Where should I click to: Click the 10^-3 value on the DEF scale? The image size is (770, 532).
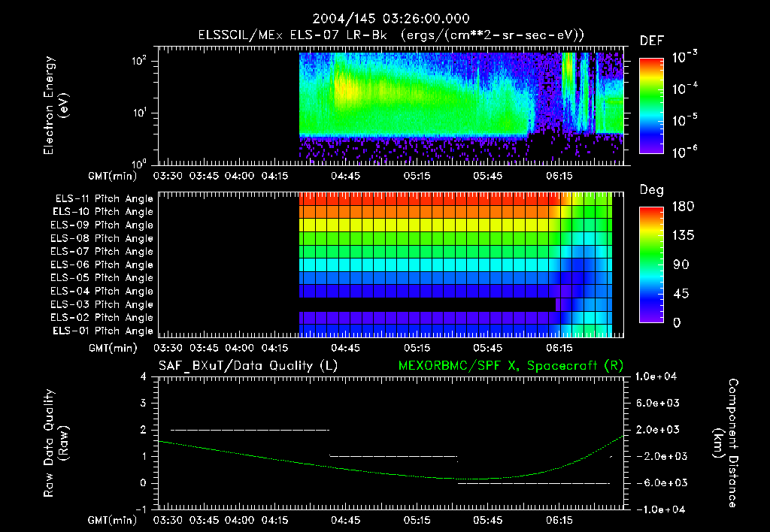tap(684, 57)
